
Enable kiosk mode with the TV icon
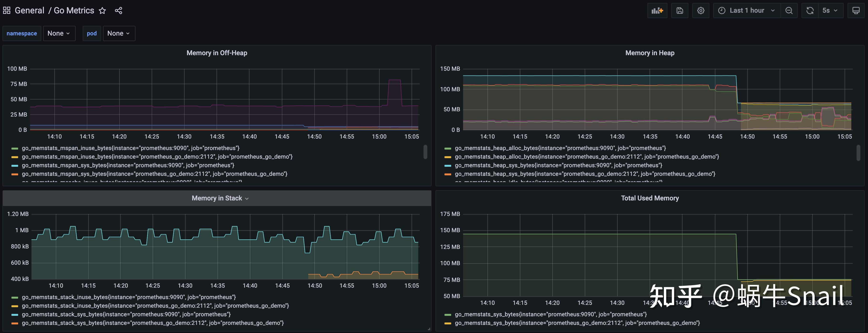856,11
